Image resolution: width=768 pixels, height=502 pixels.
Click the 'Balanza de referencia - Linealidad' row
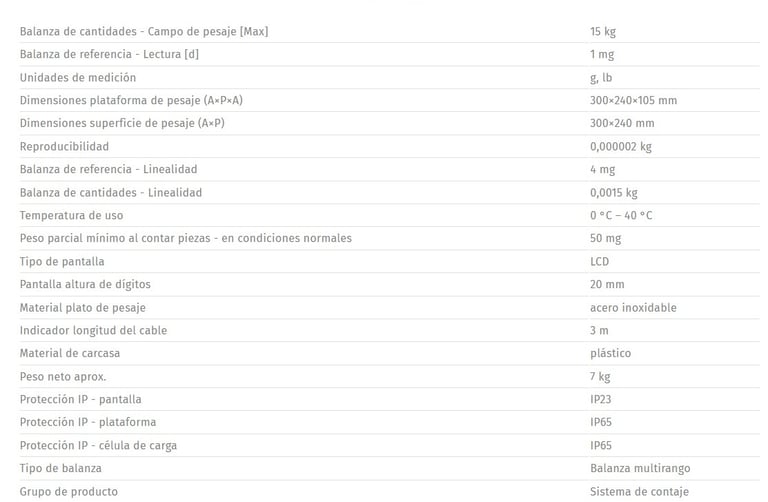click(389, 169)
